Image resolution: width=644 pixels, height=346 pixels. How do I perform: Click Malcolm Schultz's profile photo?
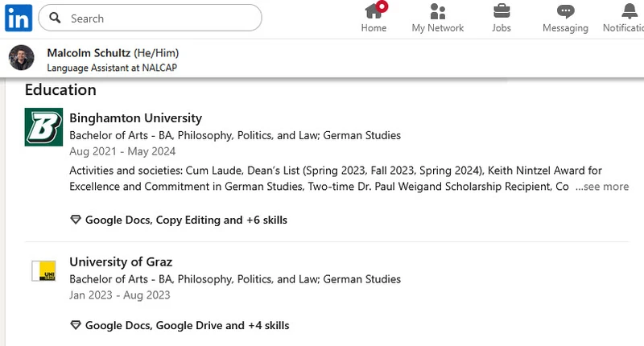tap(22, 57)
